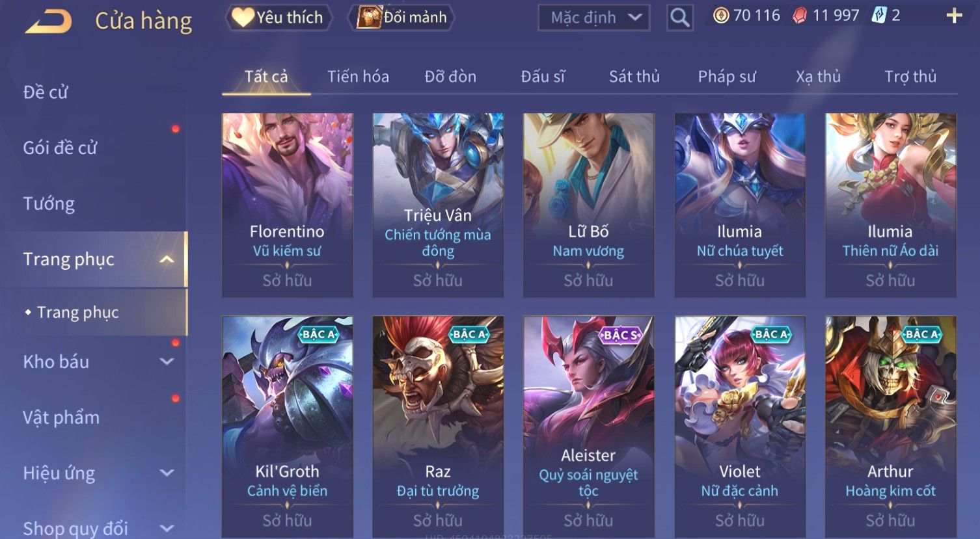The width and height of the screenshot is (980, 539).
Task: Select Aleister Quỷ soái nguyệt tộc skin
Action: tap(588, 426)
